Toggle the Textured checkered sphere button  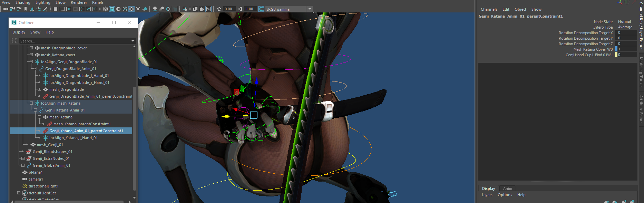(x=131, y=9)
